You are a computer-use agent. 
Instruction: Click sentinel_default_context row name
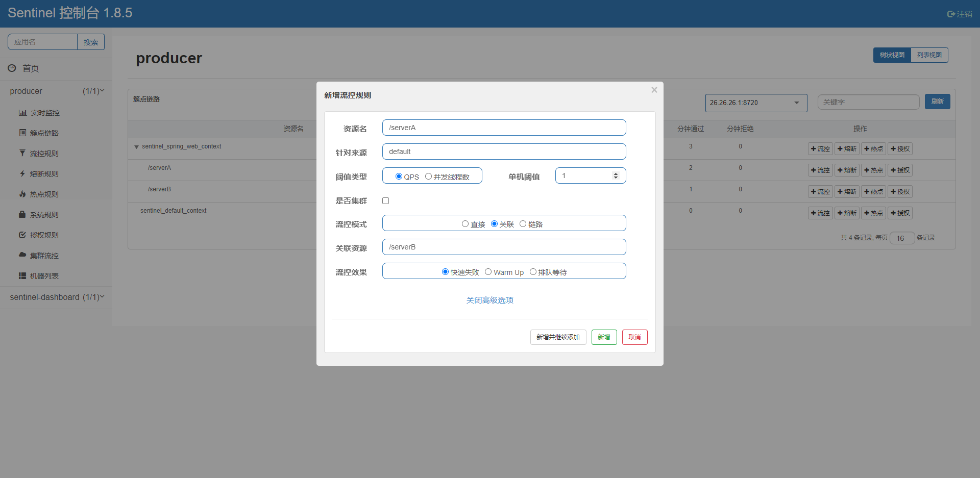[x=173, y=211]
